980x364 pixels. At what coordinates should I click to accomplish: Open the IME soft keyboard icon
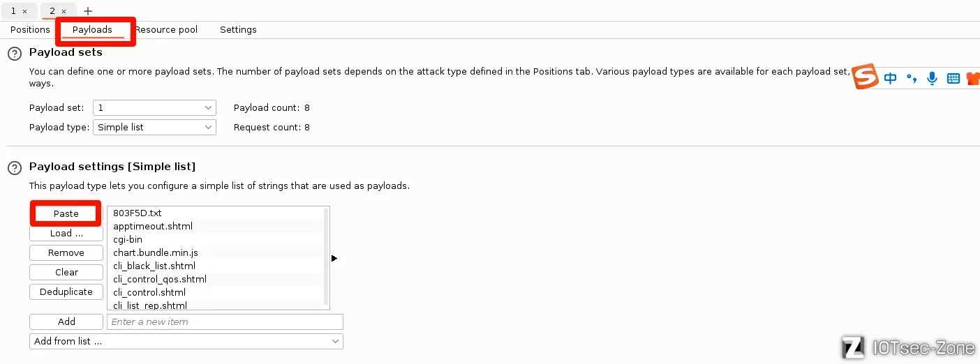tap(953, 79)
